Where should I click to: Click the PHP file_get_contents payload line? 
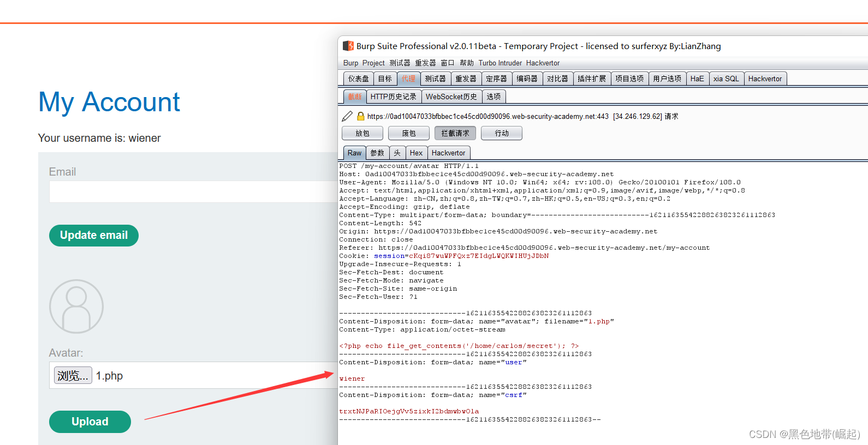point(459,346)
